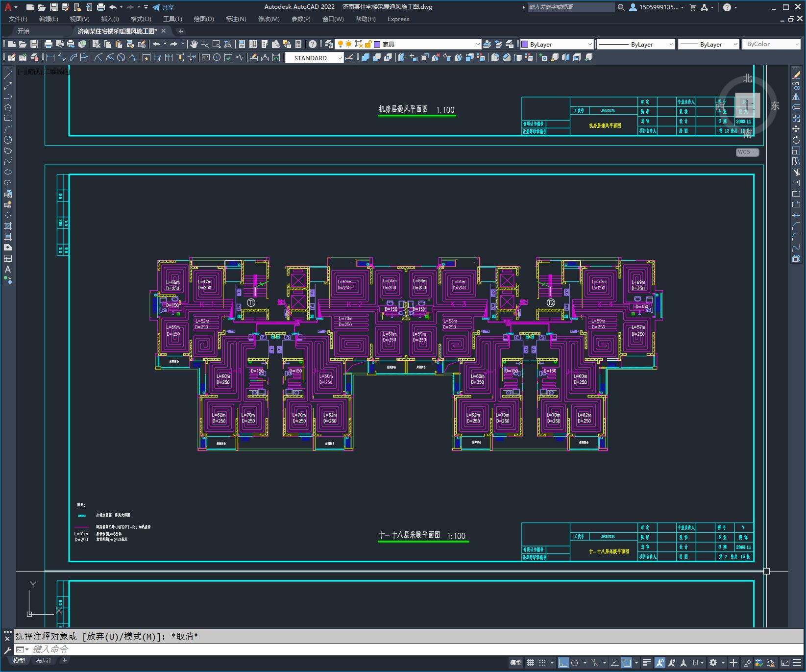
Task: Open the annotation scale 1:1 dropdown
Action: pos(697,663)
